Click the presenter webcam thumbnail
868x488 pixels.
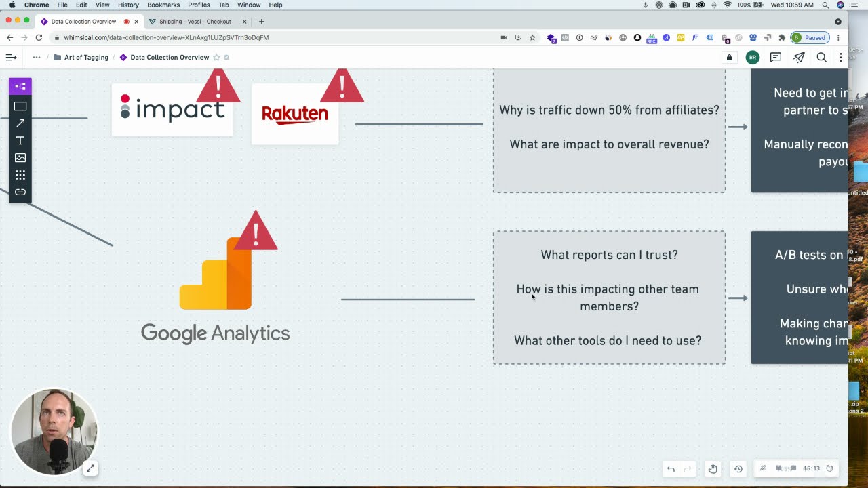[x=54, y=431]
